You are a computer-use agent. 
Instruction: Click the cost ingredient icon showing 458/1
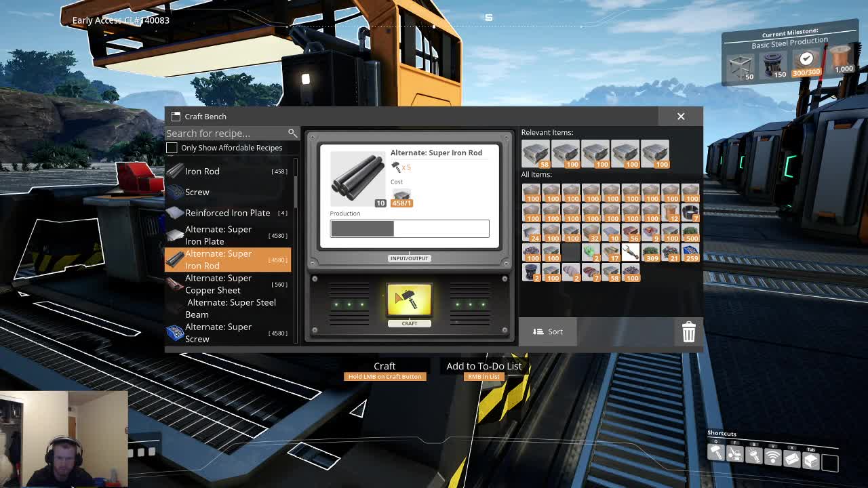[401, 197]
